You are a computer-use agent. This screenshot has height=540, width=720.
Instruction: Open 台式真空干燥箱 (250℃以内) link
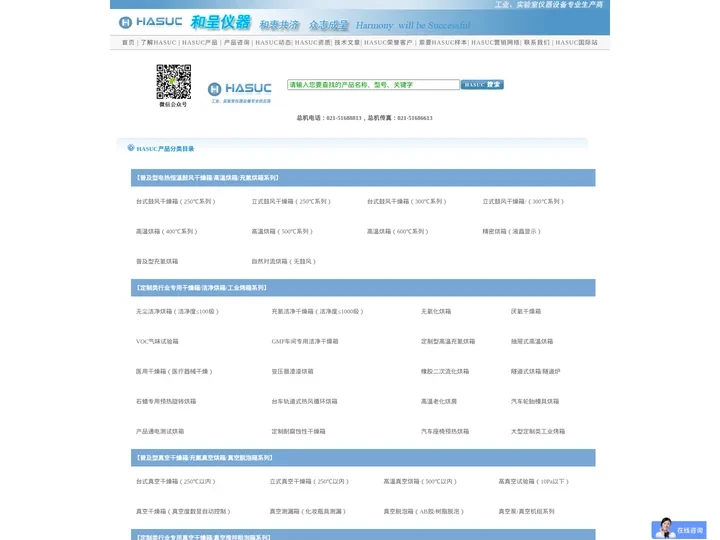coord(175,481)
